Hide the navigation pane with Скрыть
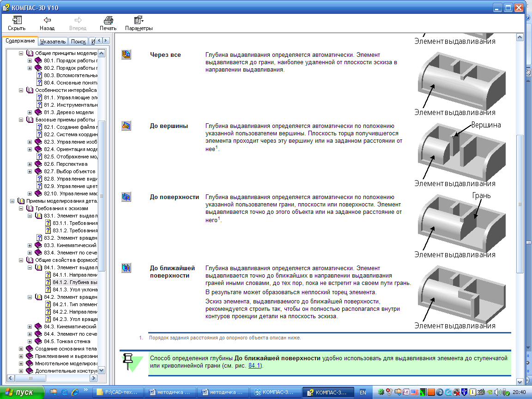 pyautogui.click(x=17, y=24)
